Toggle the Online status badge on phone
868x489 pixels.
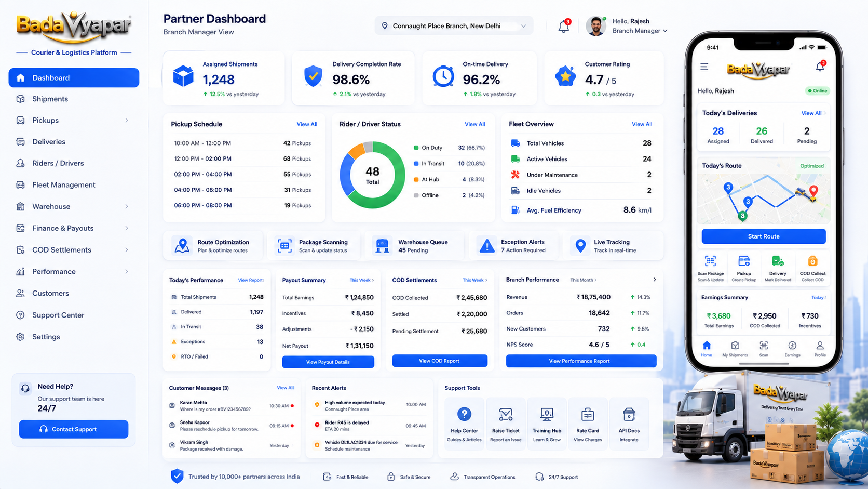[x=817, y=91]
